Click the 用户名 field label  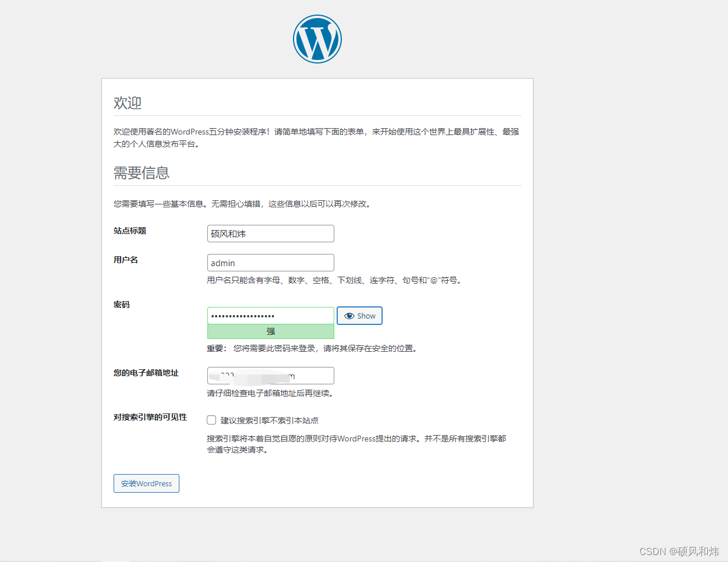point(126,260)
